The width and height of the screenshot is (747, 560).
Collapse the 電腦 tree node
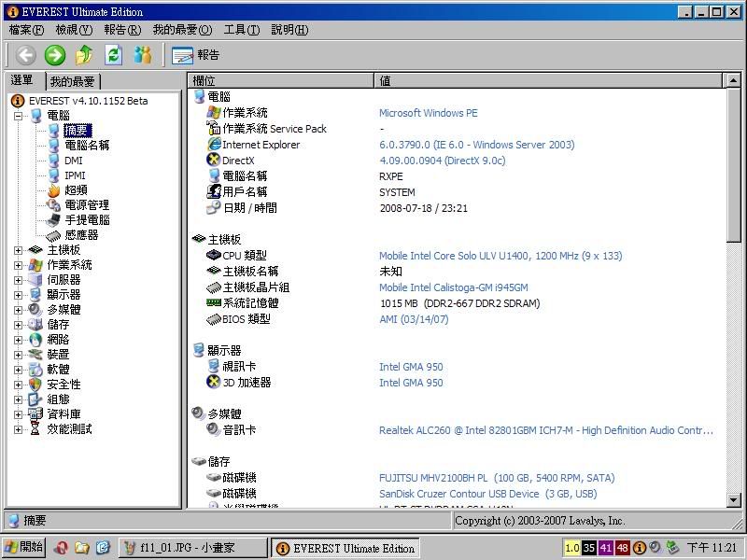coord(18,116)
